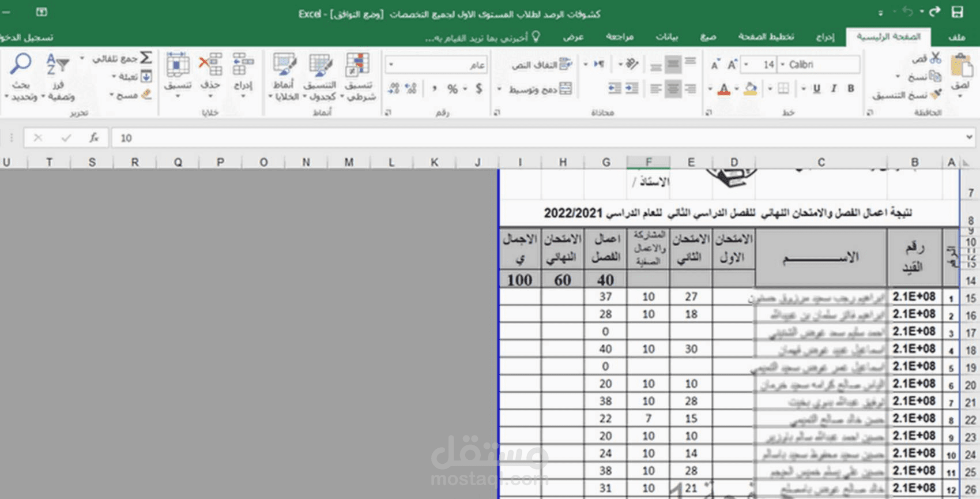Click تسجيل الدخول sign-in link
The height and width of the screenshot is (499, 980).
tap(26, 37)
